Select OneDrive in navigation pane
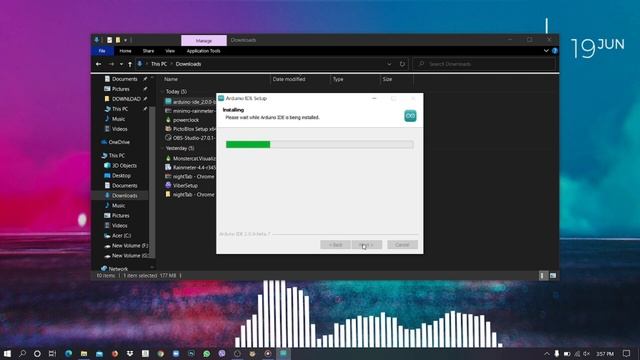640x360 pixels. click(119, 142)
